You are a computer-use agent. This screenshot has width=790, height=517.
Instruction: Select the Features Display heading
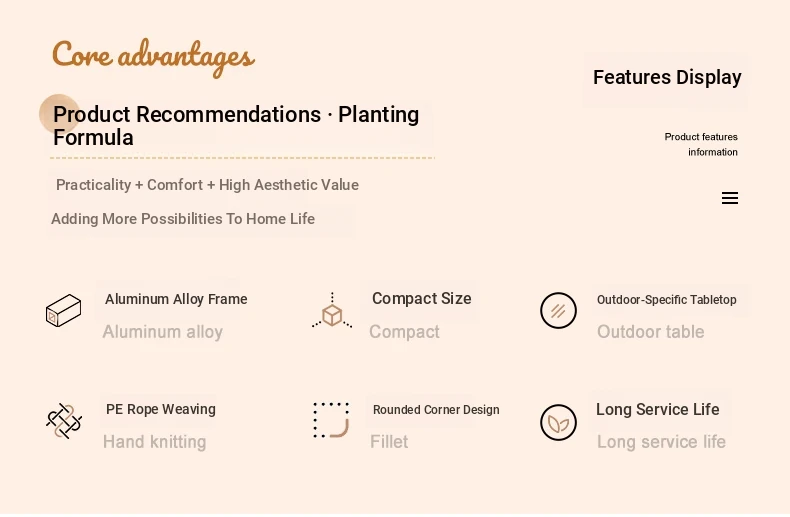667,78
